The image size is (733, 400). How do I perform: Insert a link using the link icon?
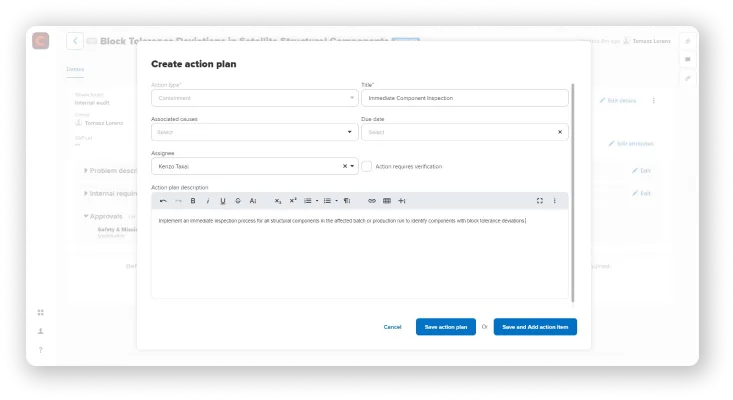tap(372, 201)
